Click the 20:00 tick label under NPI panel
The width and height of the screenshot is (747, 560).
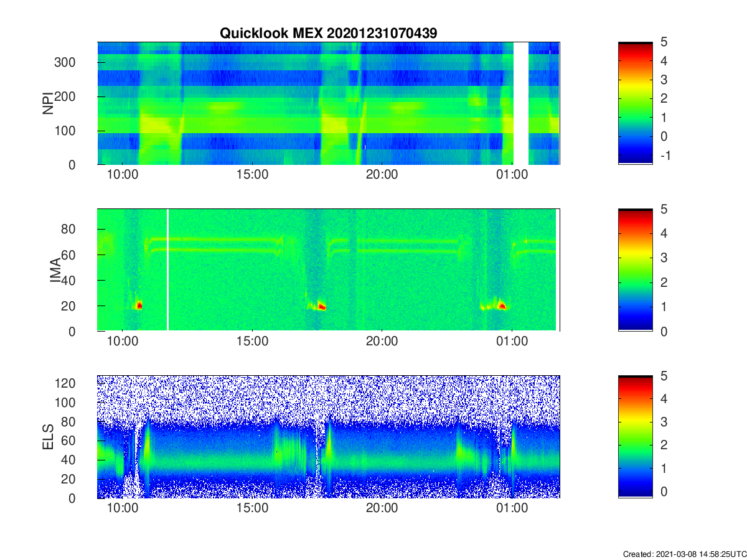click(x=382, y=175)
